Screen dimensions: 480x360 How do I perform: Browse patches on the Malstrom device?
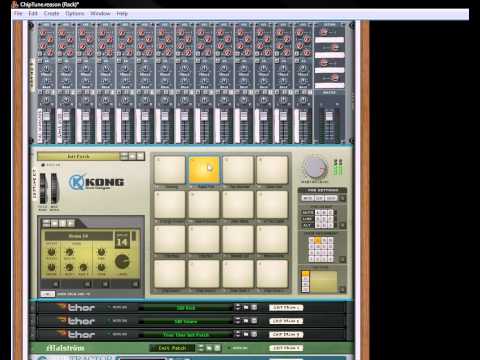pos(209,348)
